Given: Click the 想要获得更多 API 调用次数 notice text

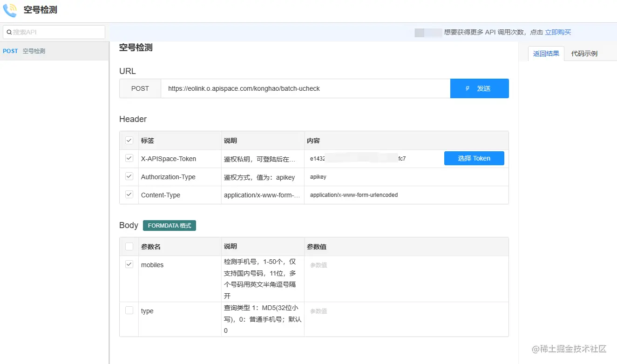Looking at the screenshot, I should click(x=494, y=32).
